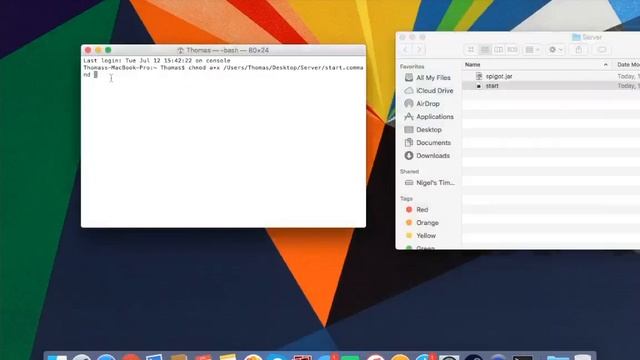This screenshot has height=360, width=640.
Task: Select the spigot.jar file name
Action: [x=499, y=76]
